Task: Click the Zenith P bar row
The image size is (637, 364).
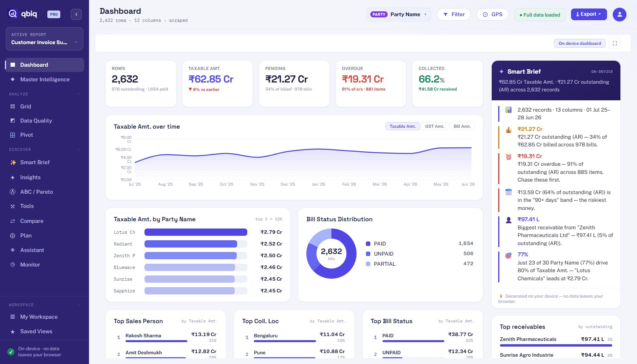Action: pos(198,256)
